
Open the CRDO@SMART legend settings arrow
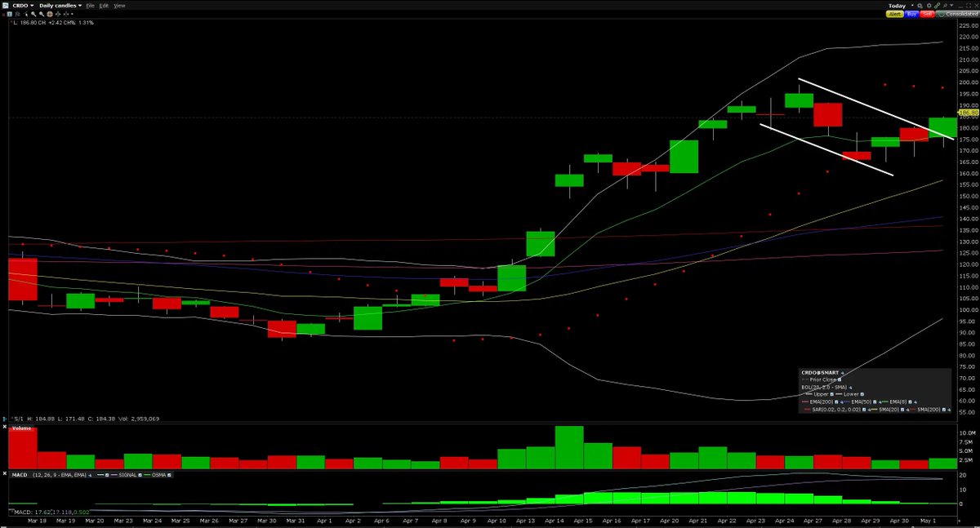click(x=843, y=373)
